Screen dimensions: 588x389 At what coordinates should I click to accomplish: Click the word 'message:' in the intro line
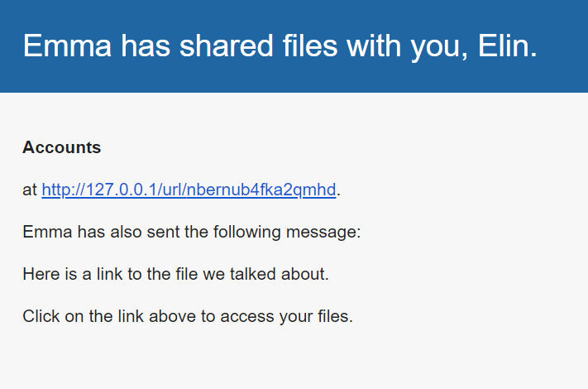coord(329,233)
